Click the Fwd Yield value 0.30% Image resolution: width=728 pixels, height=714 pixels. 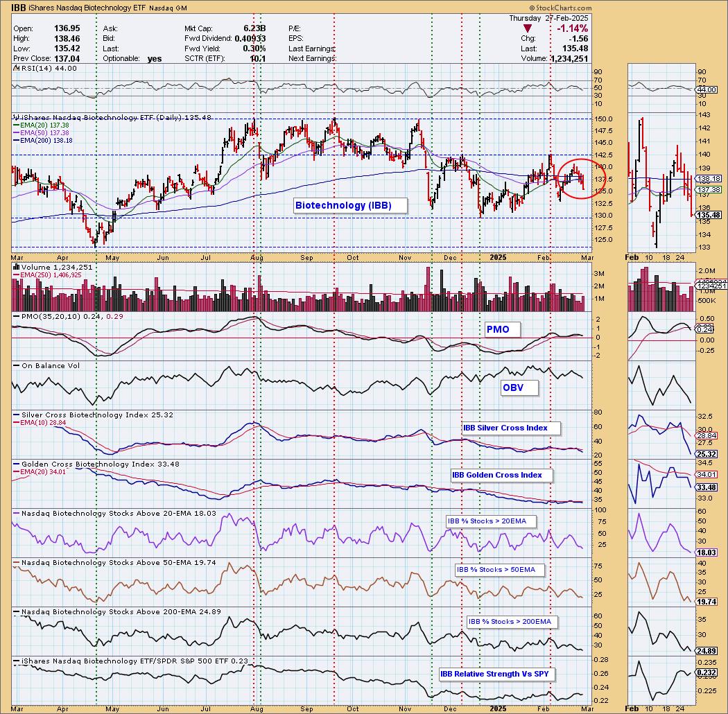[254, 49]
